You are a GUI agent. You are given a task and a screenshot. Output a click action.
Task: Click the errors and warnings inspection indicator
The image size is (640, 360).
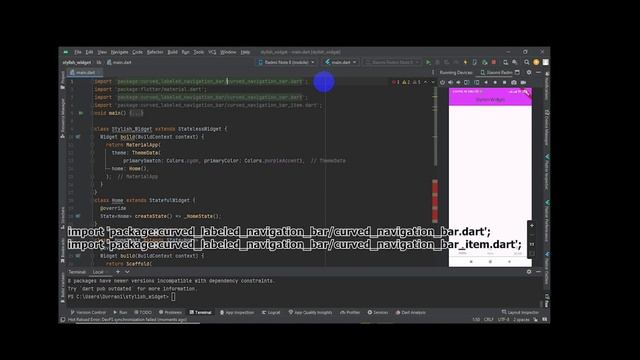[x=406, y=82]
